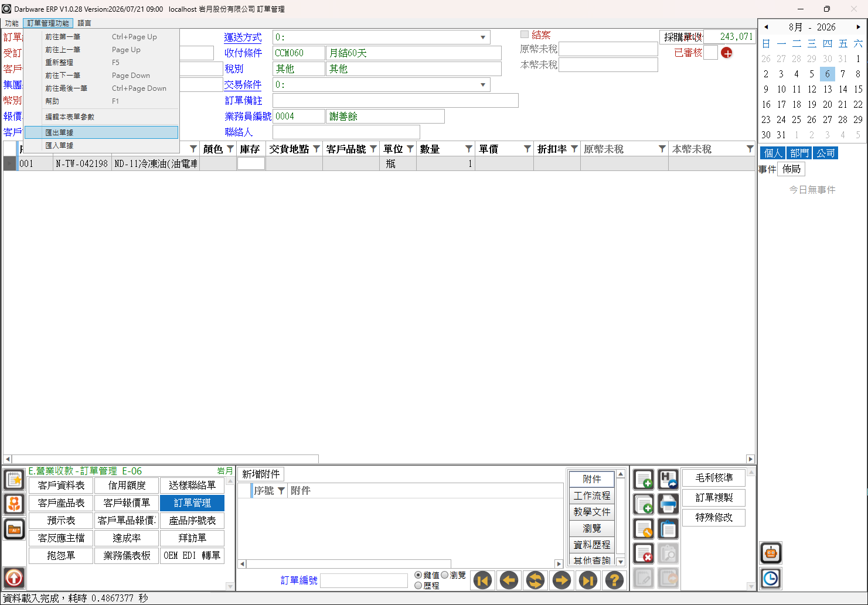Click filter dropdown on 本幣未稅 column

(x=749, y=149)
